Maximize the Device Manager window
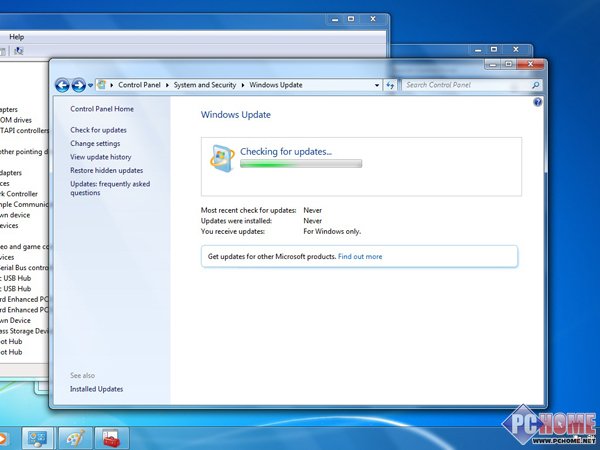Screen dimensions: 600x450 (351, 19)
